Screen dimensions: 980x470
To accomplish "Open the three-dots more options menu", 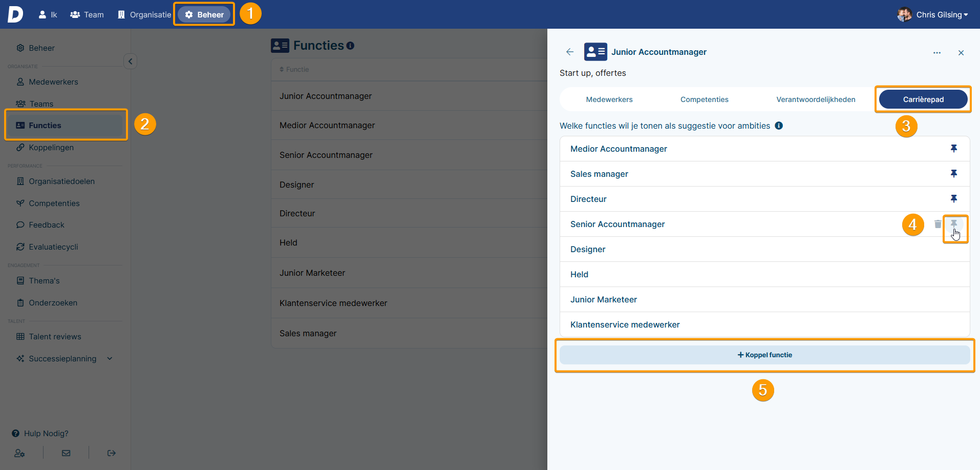I will pos(937,53).
